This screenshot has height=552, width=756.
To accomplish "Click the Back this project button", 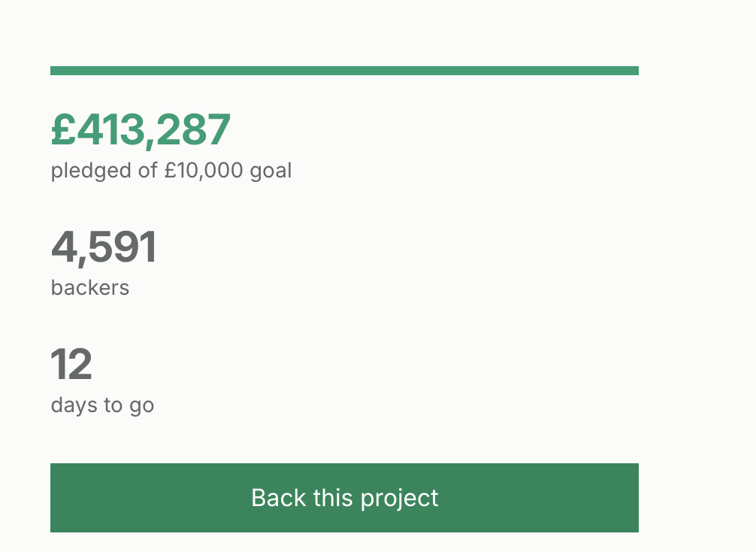I will click(344, 498).
